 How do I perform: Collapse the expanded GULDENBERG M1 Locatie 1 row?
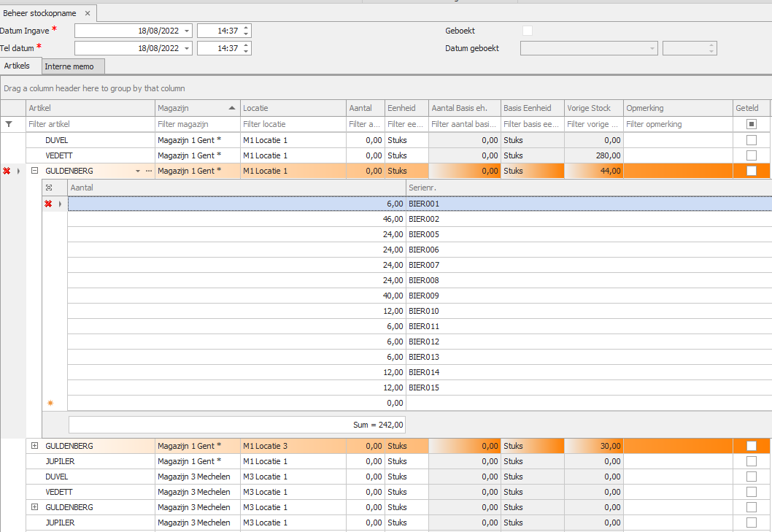click(34, 171)
